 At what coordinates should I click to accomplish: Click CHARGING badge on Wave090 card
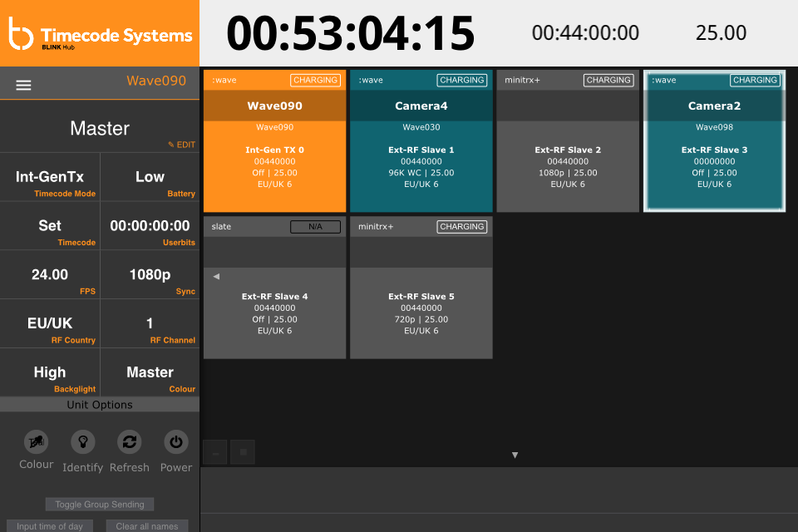[x=316, y=80]
